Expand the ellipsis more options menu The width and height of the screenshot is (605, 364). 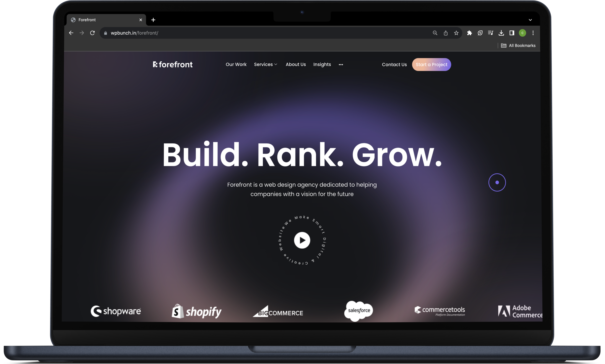coord(341,64)
